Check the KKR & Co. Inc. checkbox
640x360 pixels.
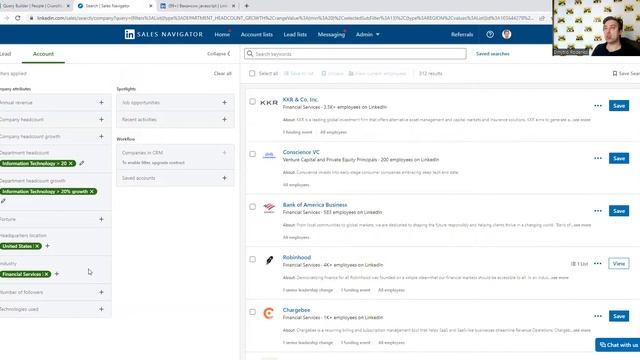click(x=253, y=102)
